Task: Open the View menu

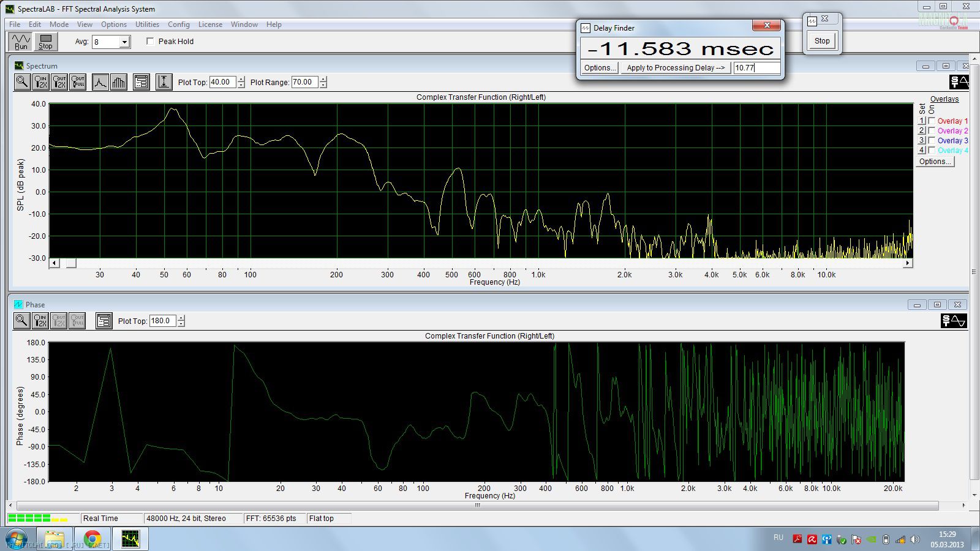Action: coord(85,24)
